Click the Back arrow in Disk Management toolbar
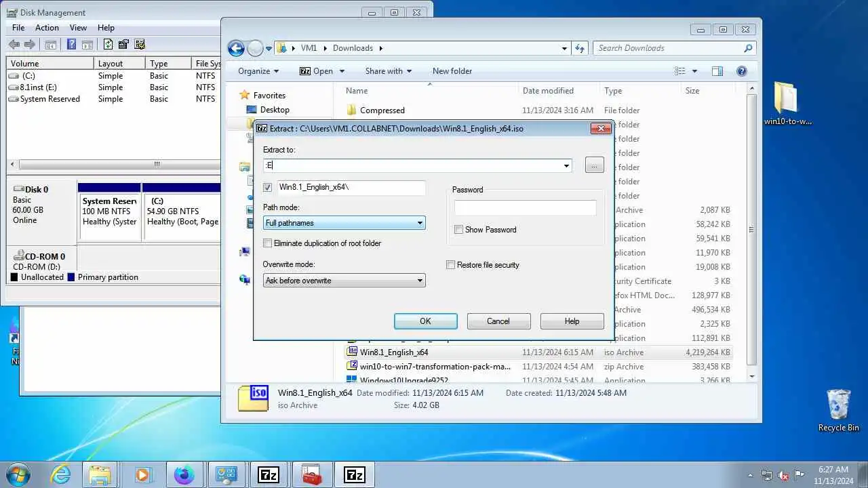The width and height of the screenshot is (868, 488). click(14, 45)
